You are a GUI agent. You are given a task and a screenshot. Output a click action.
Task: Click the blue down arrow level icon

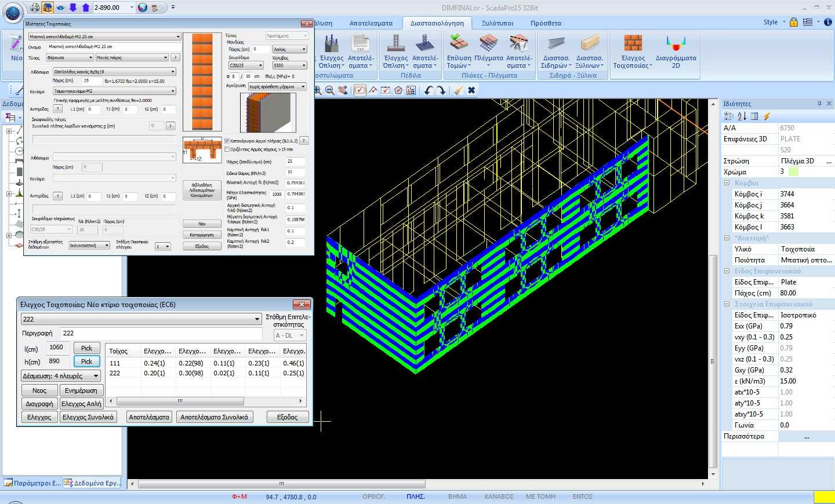point(73,8)
